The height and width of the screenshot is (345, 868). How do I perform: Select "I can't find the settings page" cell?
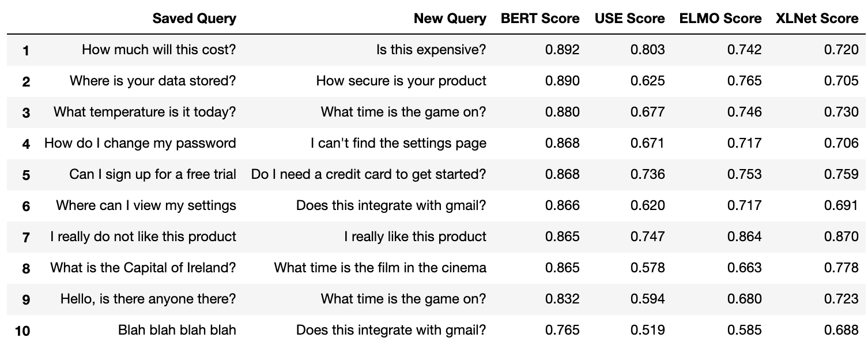(x=398, y=143)
